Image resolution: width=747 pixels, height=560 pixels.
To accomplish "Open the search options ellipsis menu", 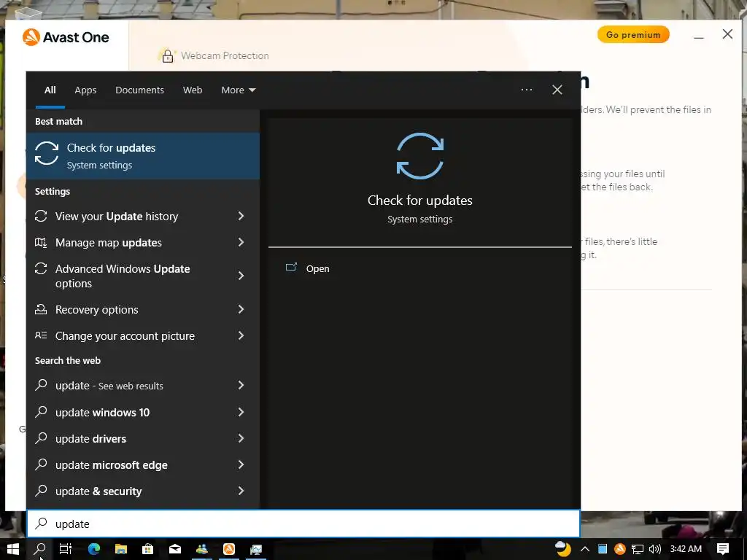I will point(527,90).
